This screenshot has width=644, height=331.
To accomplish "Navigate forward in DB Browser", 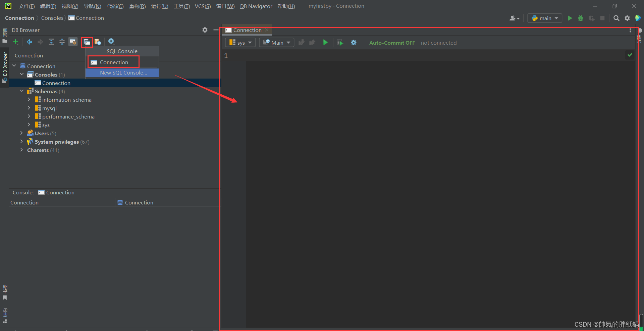I will pyautogui.click(x=40, y=42).
